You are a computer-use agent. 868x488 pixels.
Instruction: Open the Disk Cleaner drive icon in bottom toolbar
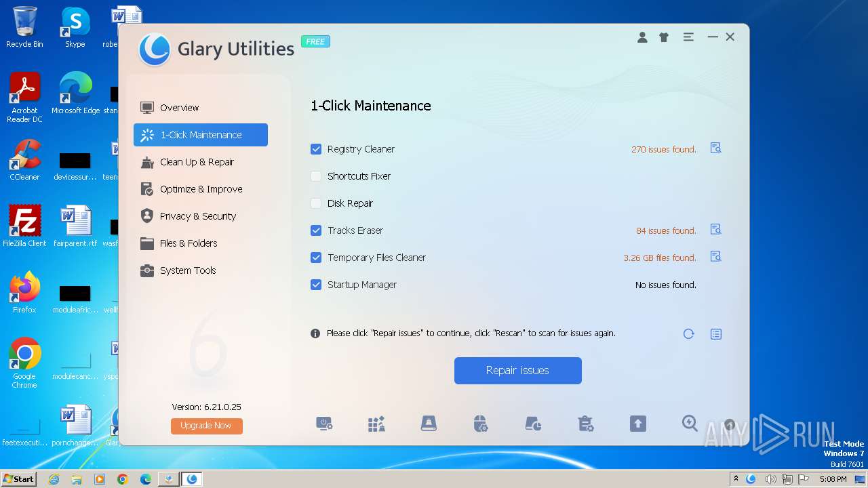(x=429, y=424)
